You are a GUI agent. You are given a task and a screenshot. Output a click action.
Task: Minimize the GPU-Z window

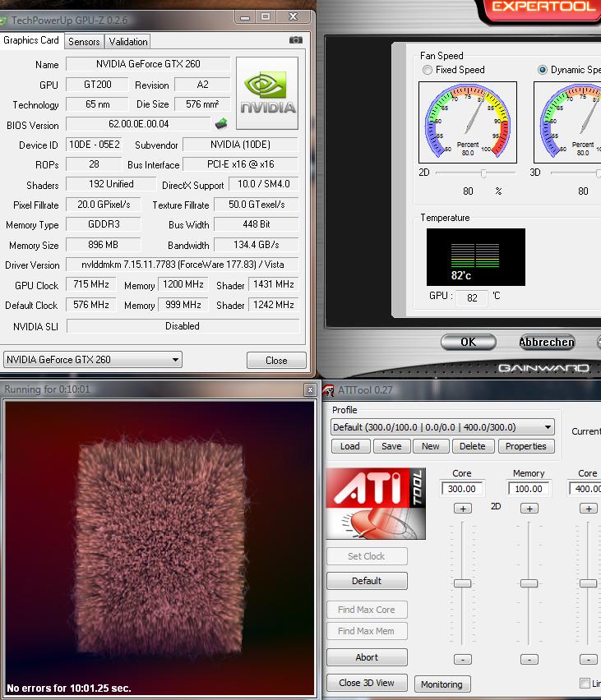click(x=244, y=17)
